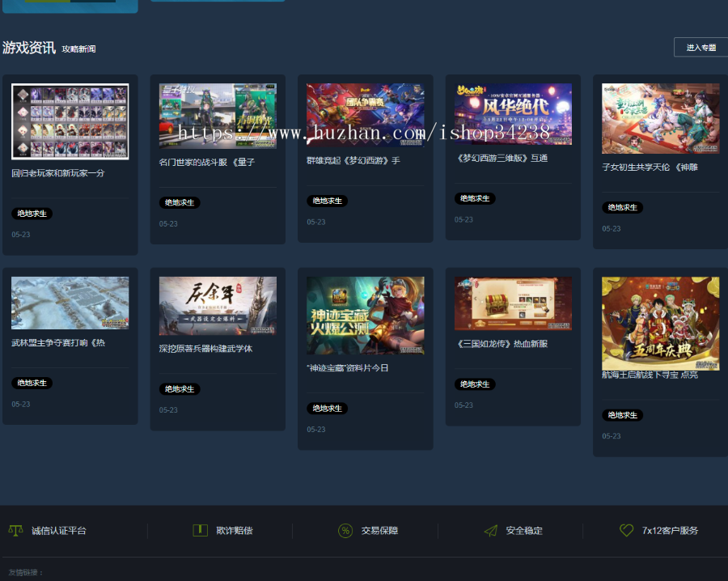The image size is (728, 581).
Task: Open the 五周年庆典 One Piece thumbnail
Action: [660, 323]
